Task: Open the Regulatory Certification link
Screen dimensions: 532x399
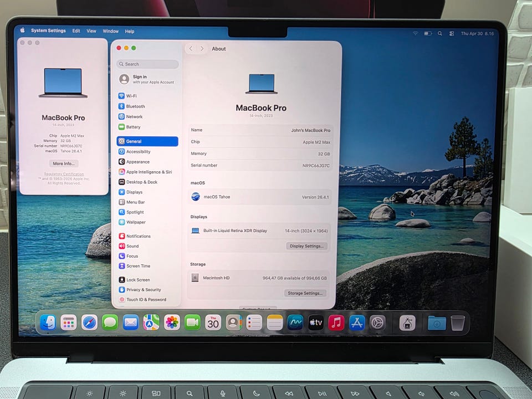Action: click(x=64, y=174)
